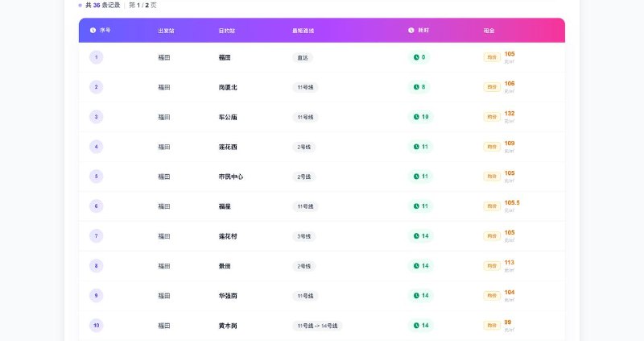Click the 直达 route tag

tap(303, 57)
